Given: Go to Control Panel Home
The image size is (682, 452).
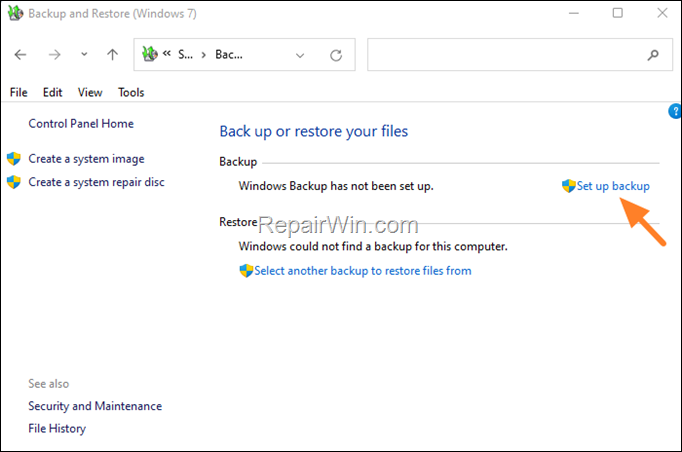Looking at the screenshot, I should pos(81,124).
